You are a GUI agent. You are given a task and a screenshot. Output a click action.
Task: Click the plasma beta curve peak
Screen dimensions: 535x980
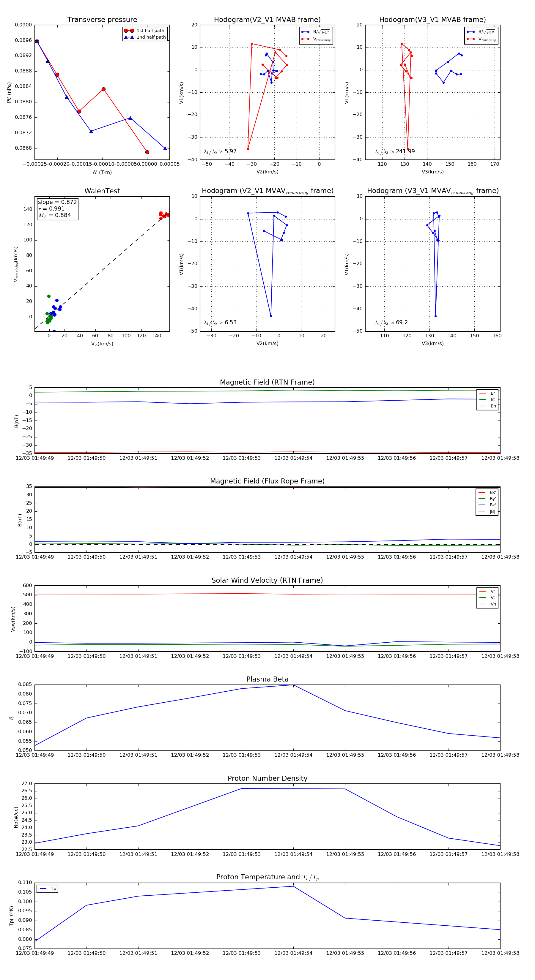pos(293,685)
